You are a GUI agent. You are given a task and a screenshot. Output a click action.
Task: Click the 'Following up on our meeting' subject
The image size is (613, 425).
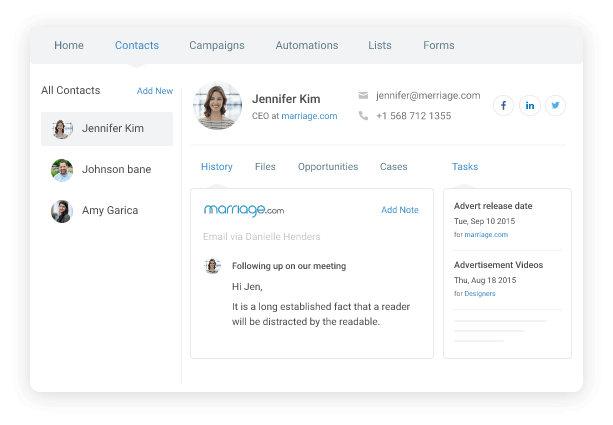click(x=289, y=266)
